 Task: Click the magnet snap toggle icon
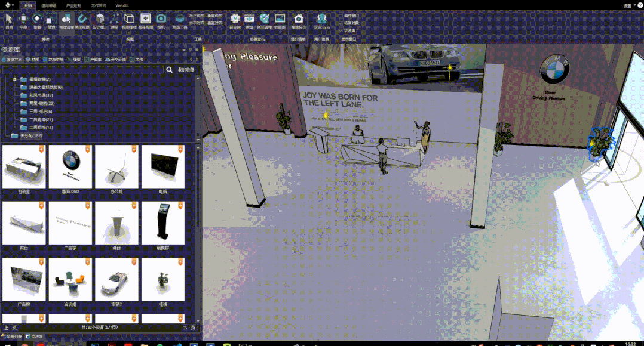click(82, 19)
